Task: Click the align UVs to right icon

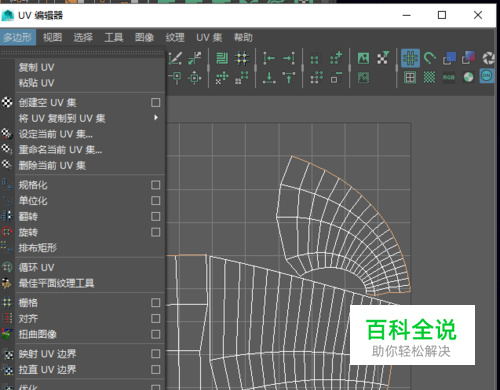Action: (289, 58)
